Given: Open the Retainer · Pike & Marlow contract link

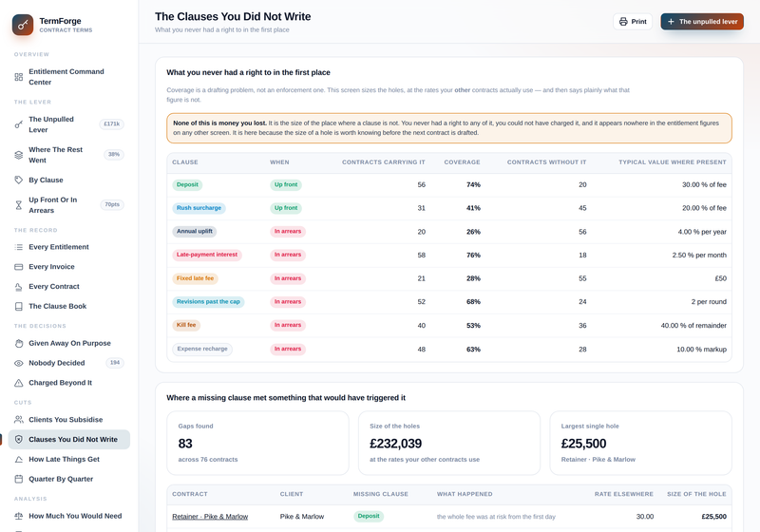Looking at the screenshot, I should click(x=210, y=517).
